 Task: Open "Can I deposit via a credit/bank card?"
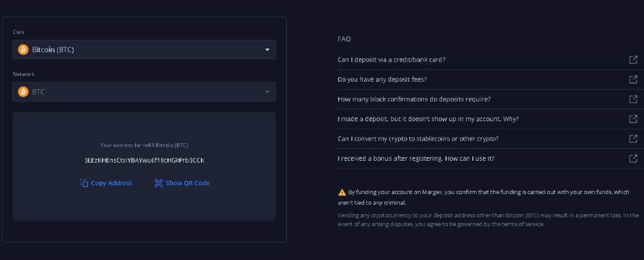[x=392, y=60]
